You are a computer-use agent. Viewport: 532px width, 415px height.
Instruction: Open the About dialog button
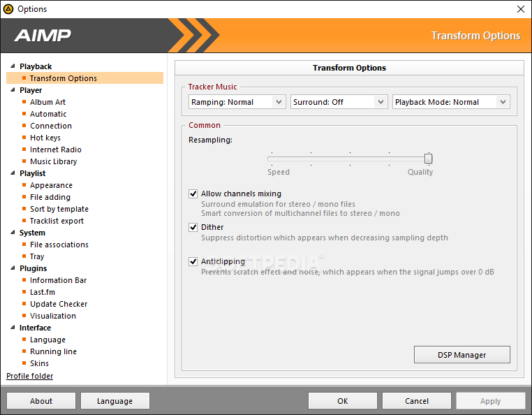[41, 401]
